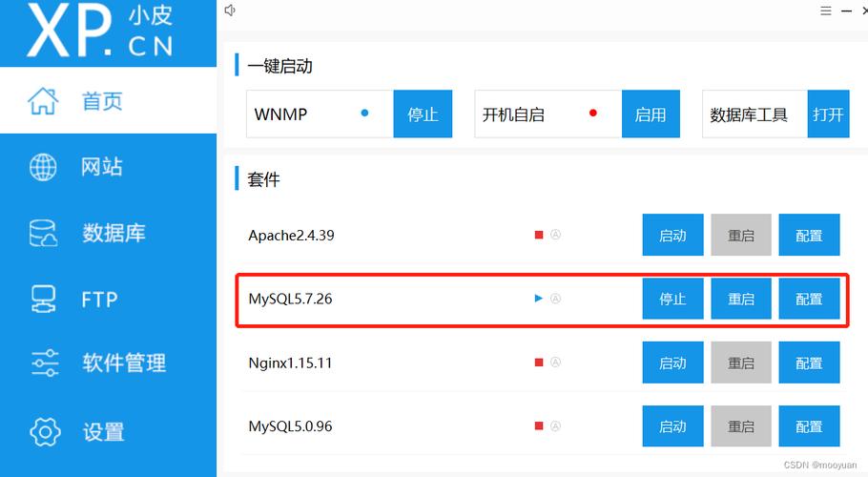
Task: Click the software management sliders icon
Action: tap(44, 363)
